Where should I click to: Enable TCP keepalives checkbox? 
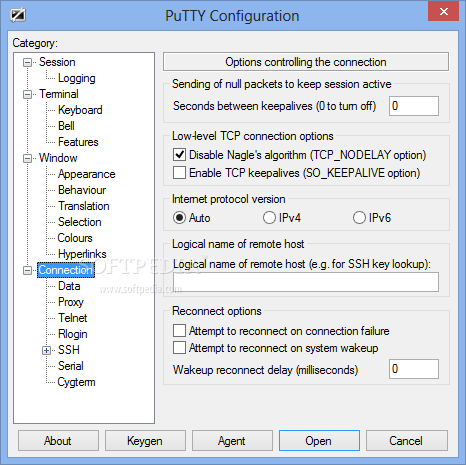pyautogui.click(x=179, y=173)
